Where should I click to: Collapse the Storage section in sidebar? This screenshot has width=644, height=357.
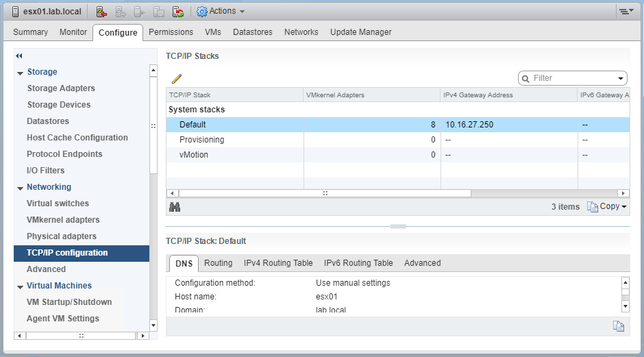(x=20, y=73)
